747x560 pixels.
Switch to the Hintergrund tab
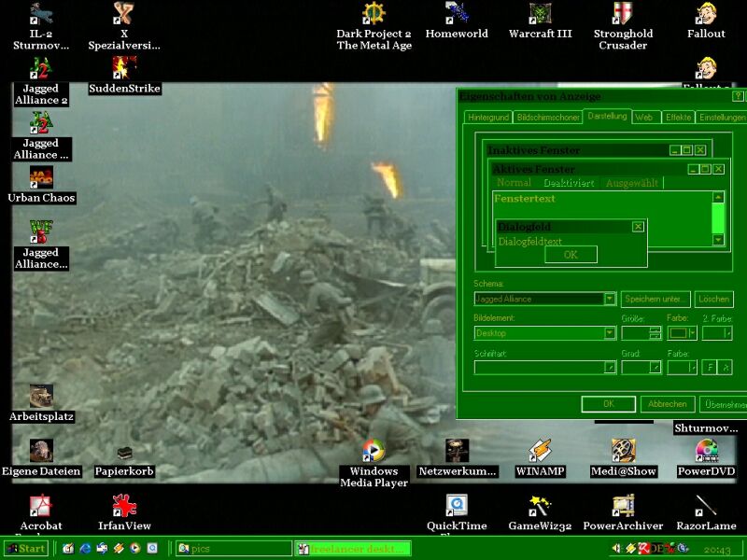click(488, 118)
